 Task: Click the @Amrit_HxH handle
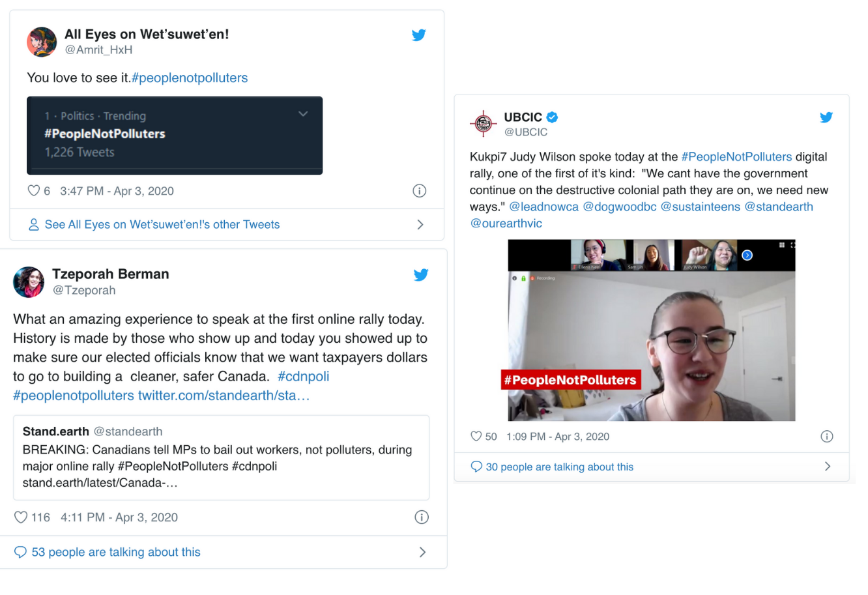click(x=98, y=50)
